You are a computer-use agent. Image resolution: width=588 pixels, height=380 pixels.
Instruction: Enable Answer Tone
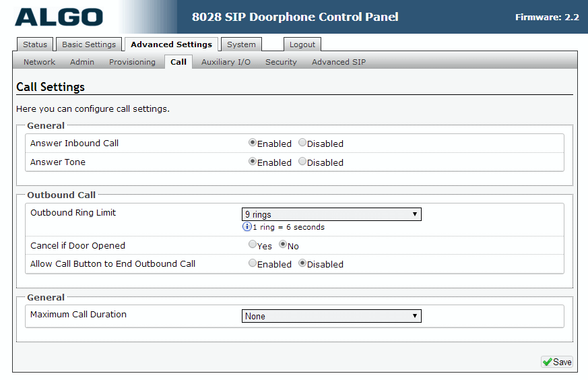[x=253, y=161]
